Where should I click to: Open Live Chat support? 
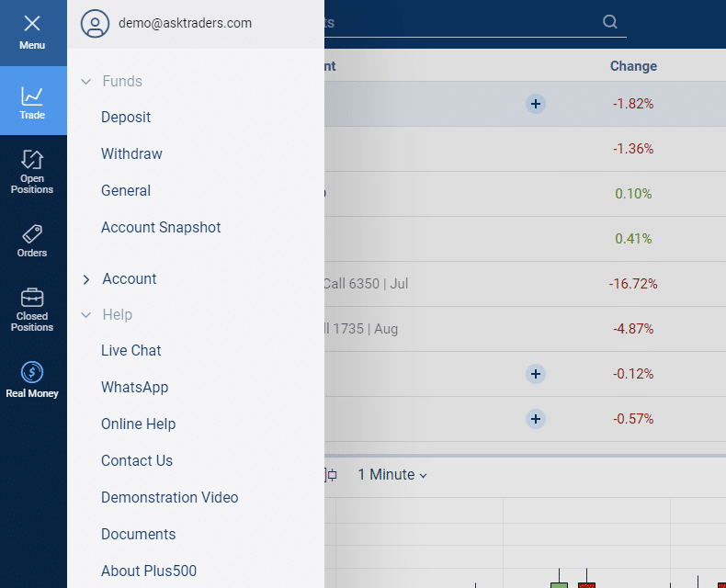(x=131, y=351)
